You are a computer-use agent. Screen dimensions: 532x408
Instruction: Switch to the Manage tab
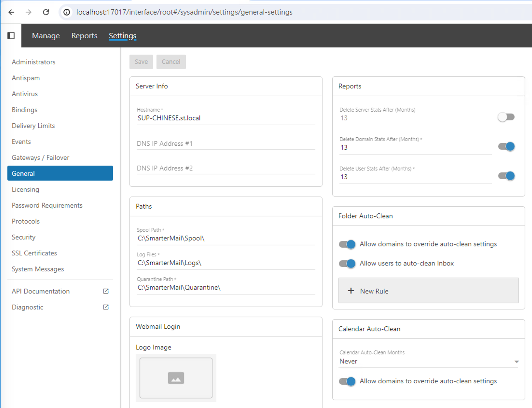click(x=46, y=36)
